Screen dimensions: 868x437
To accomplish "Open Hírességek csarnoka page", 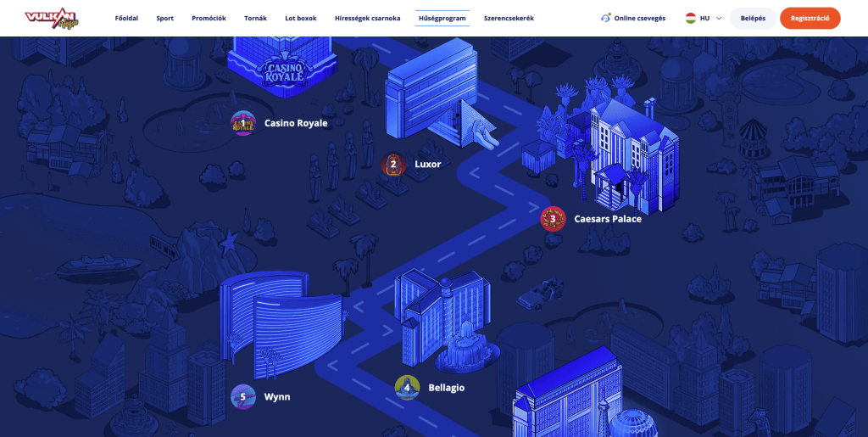I will click(x=368, y=18).
